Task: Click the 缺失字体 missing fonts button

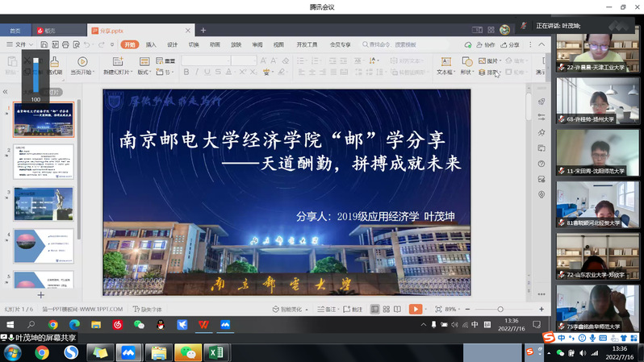Action: (148, 309)
